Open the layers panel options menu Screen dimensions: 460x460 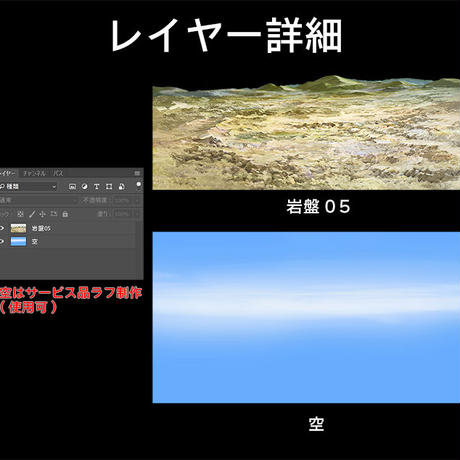137,173
